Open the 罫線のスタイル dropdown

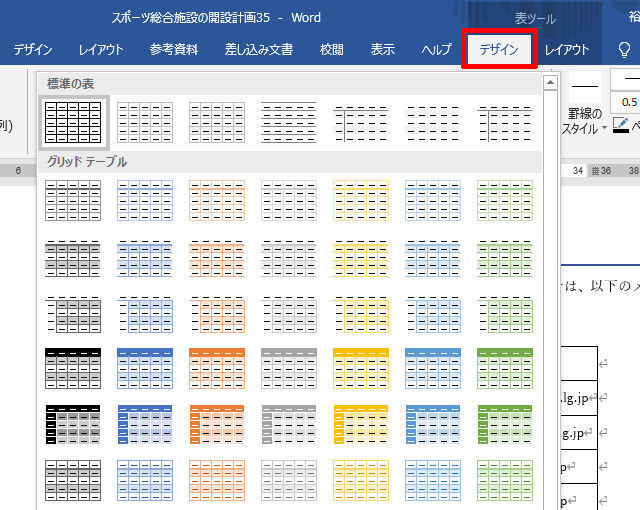584,121
